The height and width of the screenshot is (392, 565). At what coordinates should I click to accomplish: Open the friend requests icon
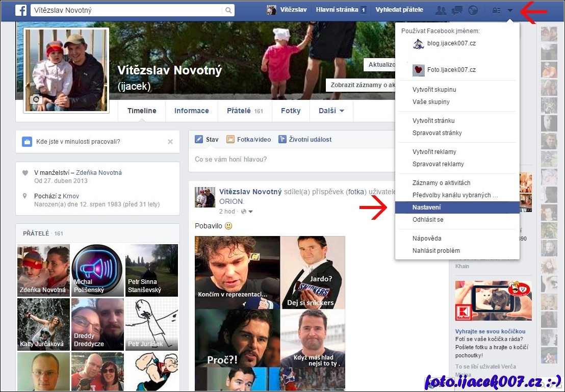coord(440,10)
